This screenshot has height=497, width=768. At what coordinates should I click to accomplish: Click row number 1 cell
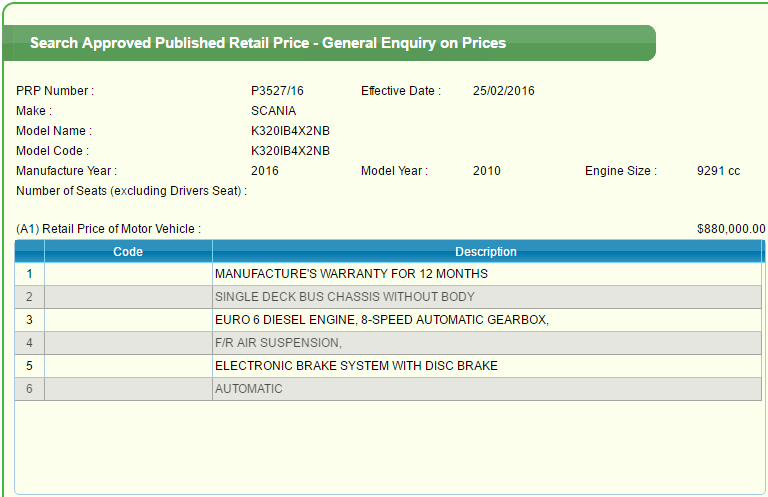coord(29,274)
